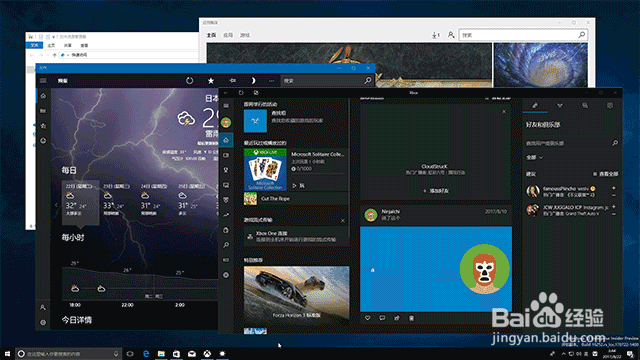Switch to the Apps tab in the Store
The image size is (640, 360).
coord(228,35)
